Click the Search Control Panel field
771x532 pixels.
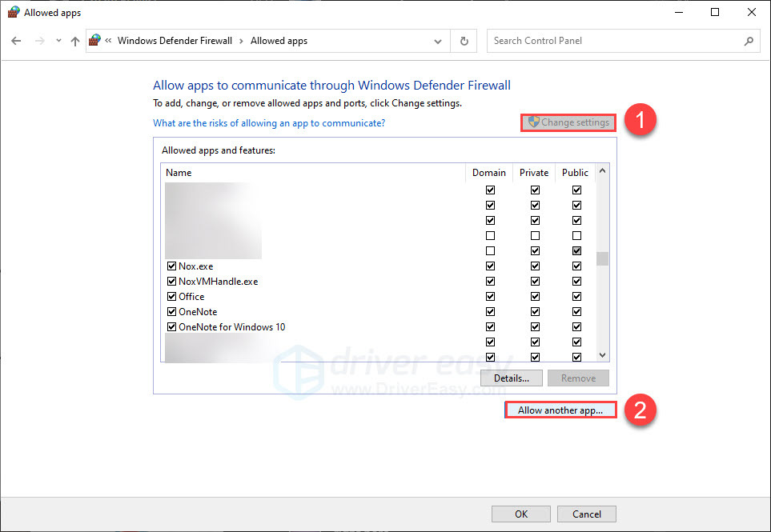624,41
